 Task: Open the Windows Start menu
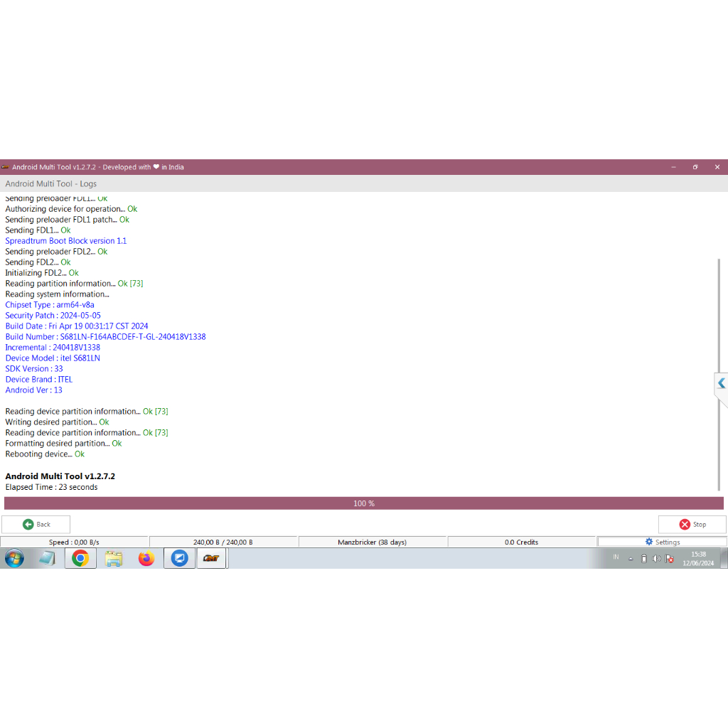14,558
